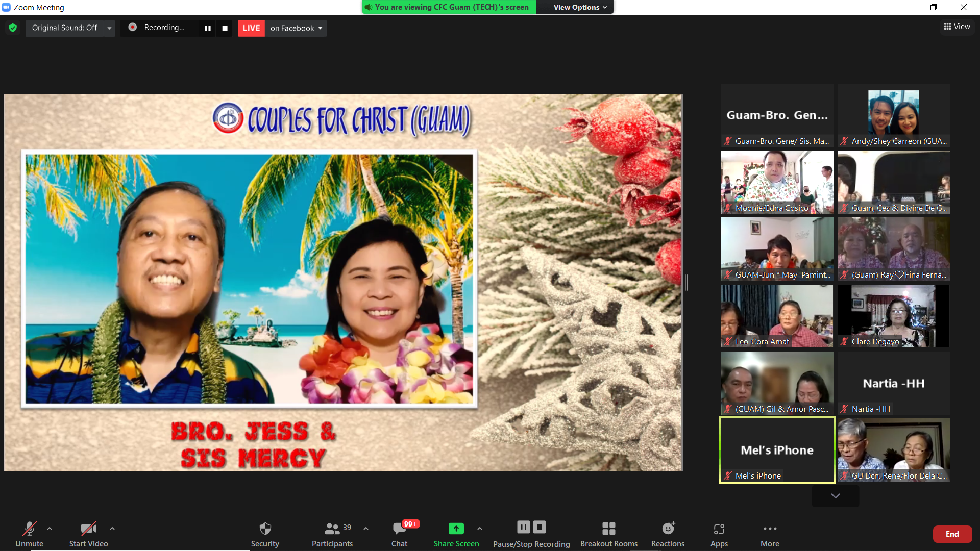Minimize the Zoom Meeting window
This screenshot has width=980, height=551.
[x=904, y=7]
